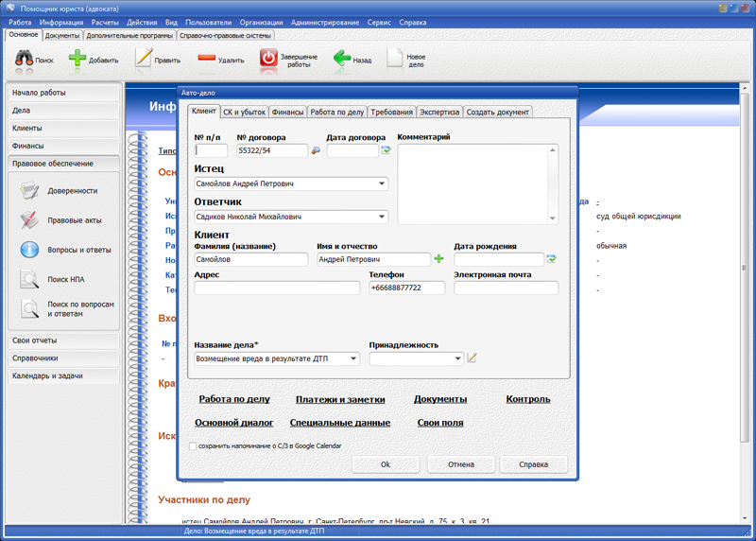Switch to the Финансы tab
The height and width of the screenshot is (541, 756).
(x=287, y=112)
